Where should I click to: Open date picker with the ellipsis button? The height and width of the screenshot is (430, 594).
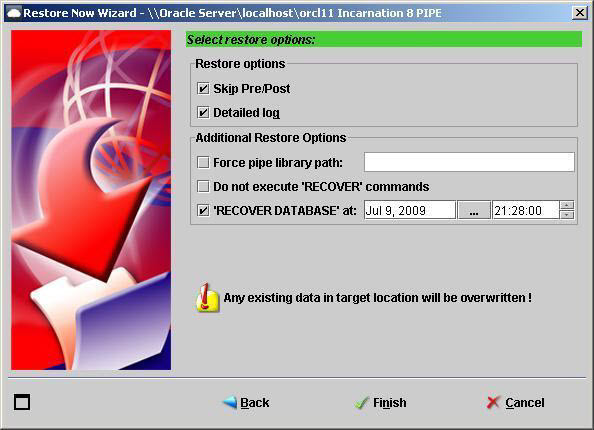[474, 210]
